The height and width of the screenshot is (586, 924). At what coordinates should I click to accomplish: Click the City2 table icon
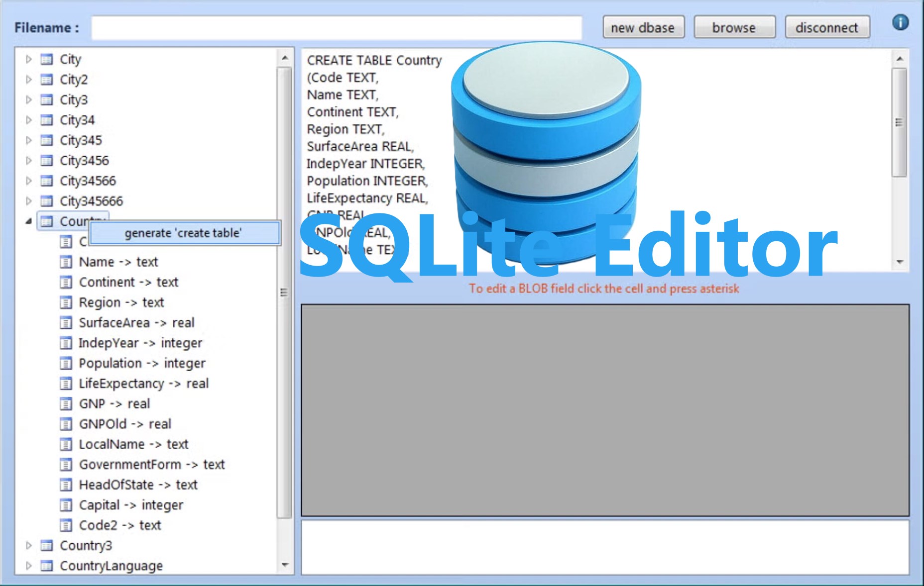pyautogui.click(x=46, y=80)
